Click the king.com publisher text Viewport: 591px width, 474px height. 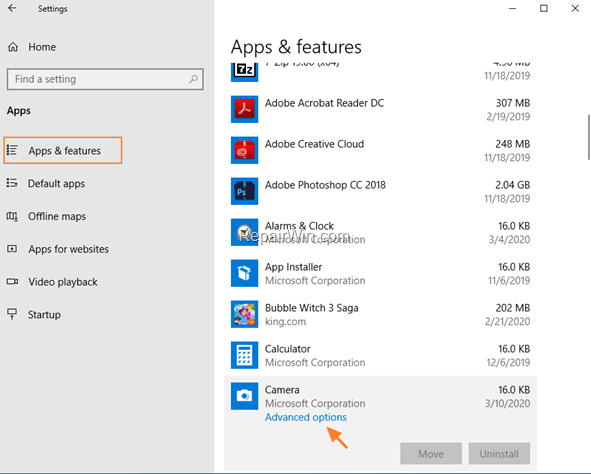285,322
